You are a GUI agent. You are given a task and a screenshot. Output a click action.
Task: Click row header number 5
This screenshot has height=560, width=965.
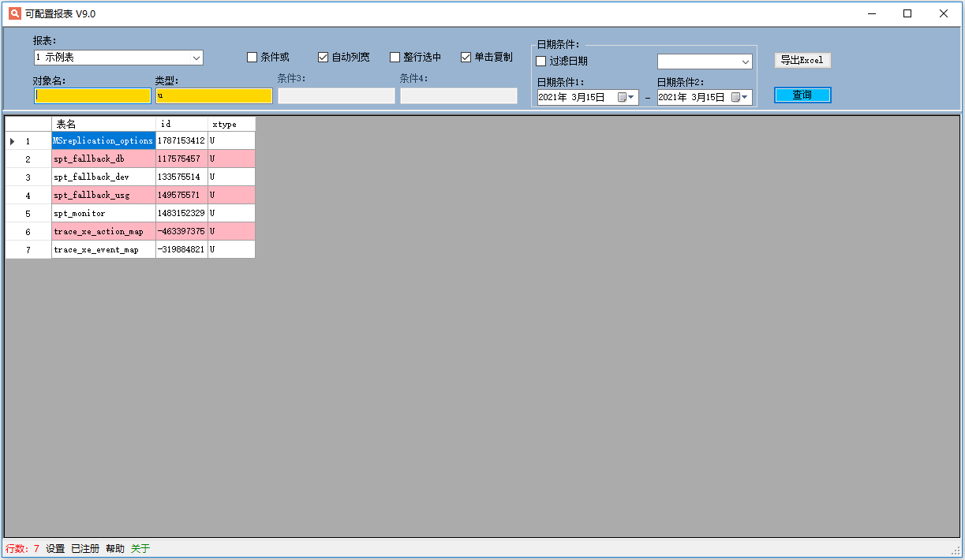point(28,214)
